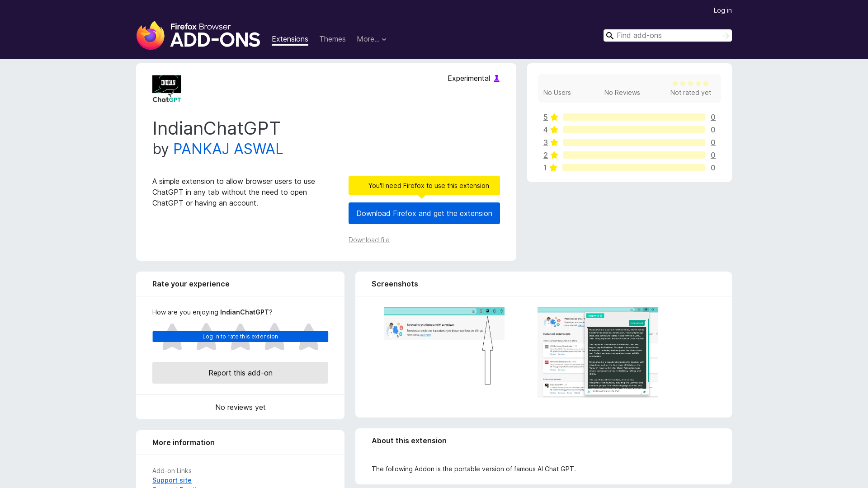The height and width of the screenshot is (488, 868).
Task: Click the More information heading
Action: [x=183, y=443]
